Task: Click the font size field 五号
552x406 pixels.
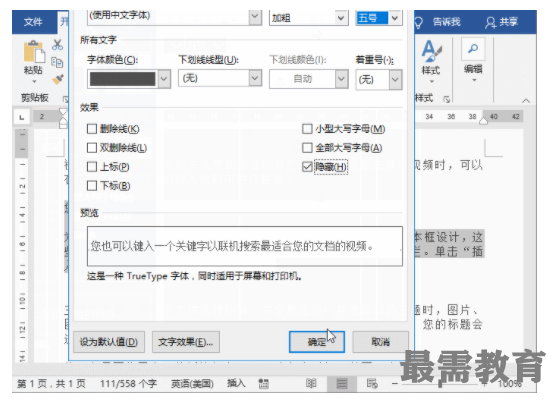Action: coord(372,18)
